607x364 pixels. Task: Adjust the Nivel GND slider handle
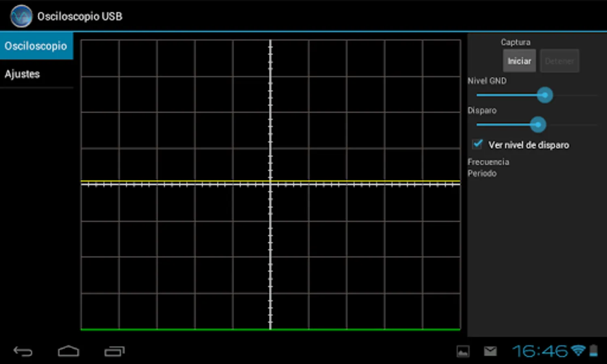pos(545,95)
